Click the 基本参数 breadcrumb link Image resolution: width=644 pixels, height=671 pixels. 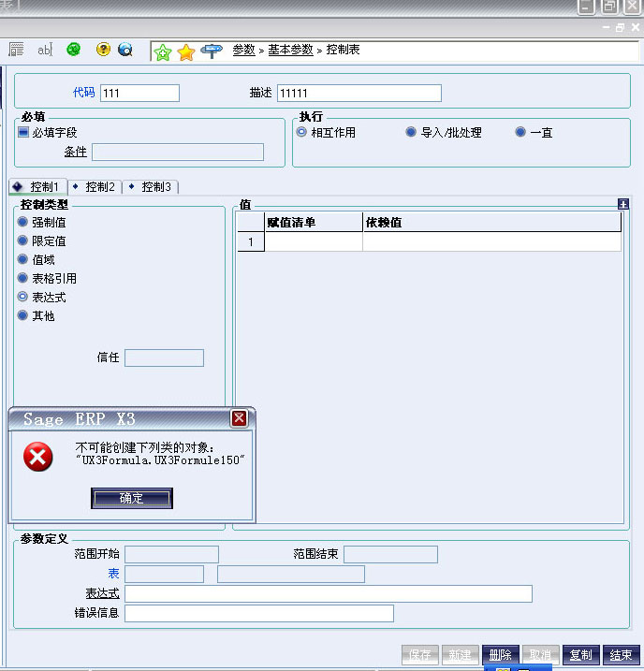click(x=290, y=50)
